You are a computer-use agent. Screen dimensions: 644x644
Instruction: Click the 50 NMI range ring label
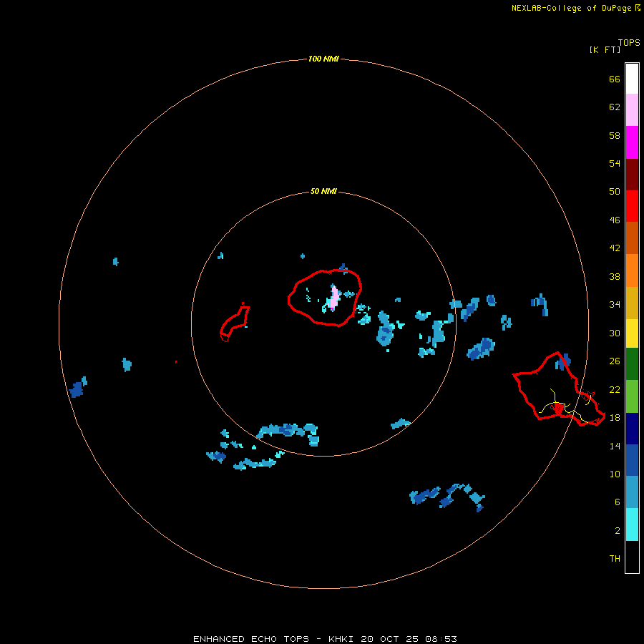(x=323, y=191)
